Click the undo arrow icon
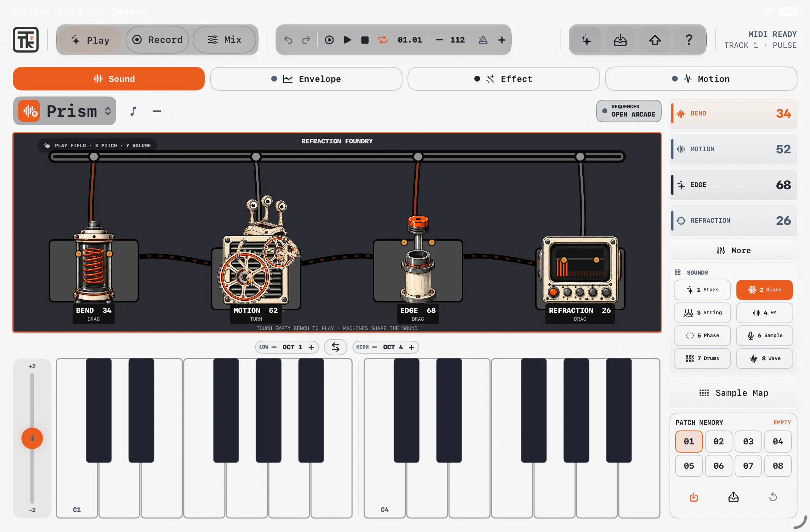810x532 pixels. [288, 40]
